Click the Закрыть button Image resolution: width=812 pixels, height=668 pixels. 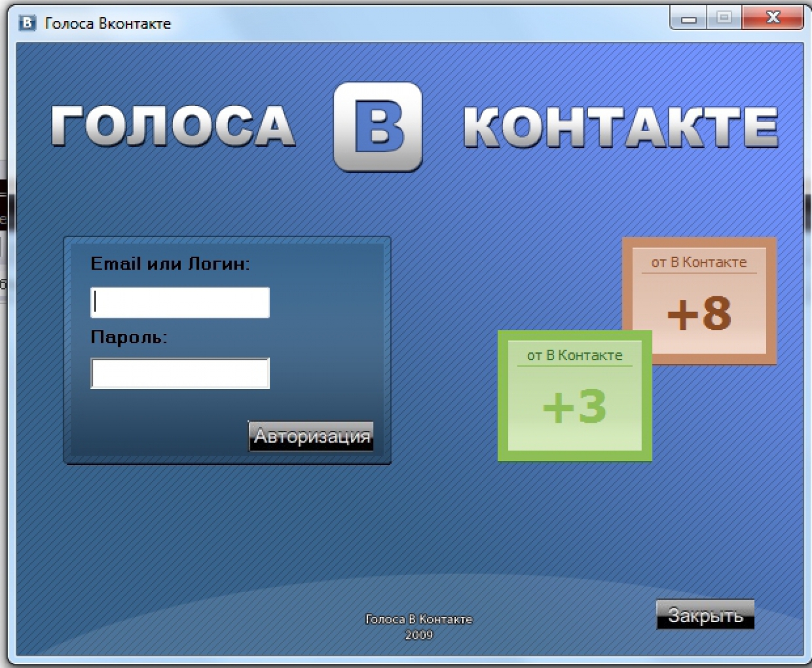pyautogui.click(x=705, y=615)
